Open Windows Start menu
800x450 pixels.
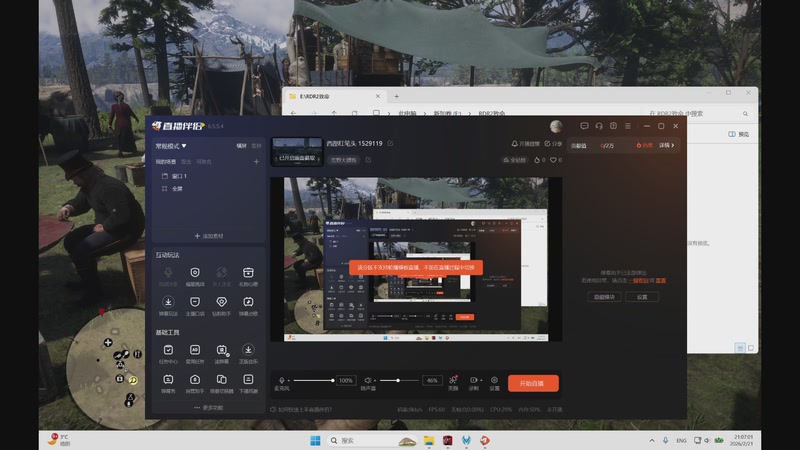(x=315, y=440)
